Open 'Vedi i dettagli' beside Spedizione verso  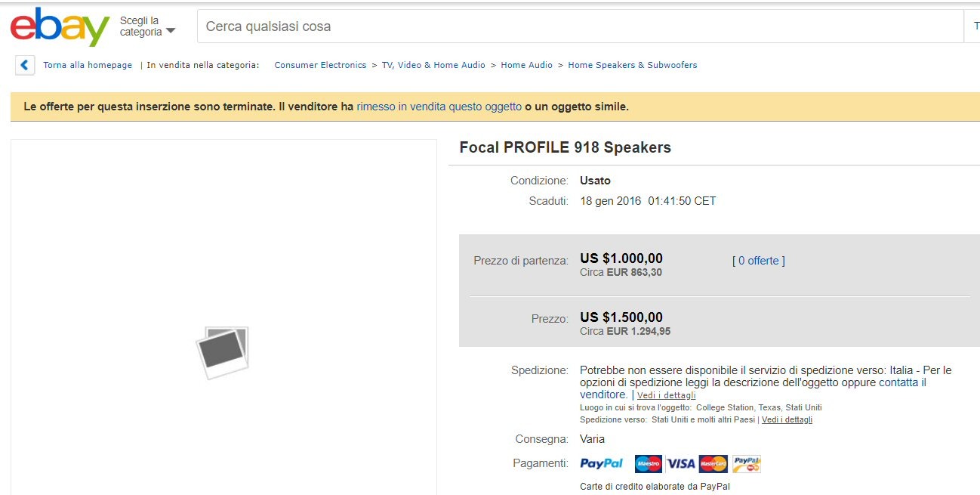(x=787, y=419)
